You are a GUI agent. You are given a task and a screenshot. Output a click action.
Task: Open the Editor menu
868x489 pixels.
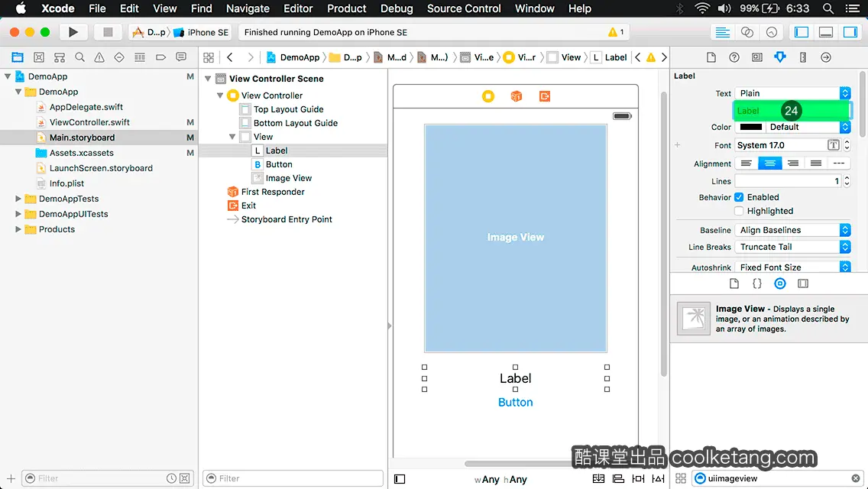coord(298,8)
